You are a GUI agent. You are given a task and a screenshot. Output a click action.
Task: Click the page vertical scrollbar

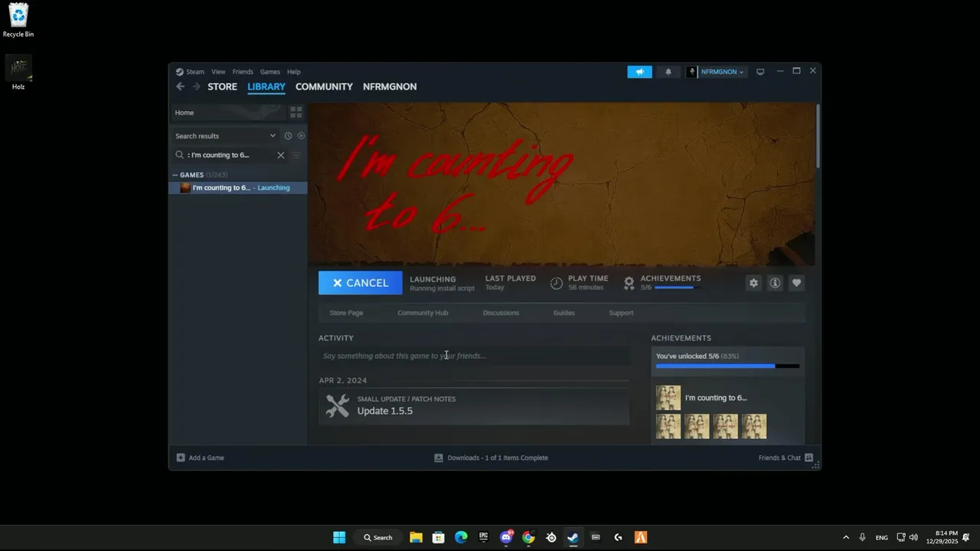pyautogui.click(x=818, y=136)
